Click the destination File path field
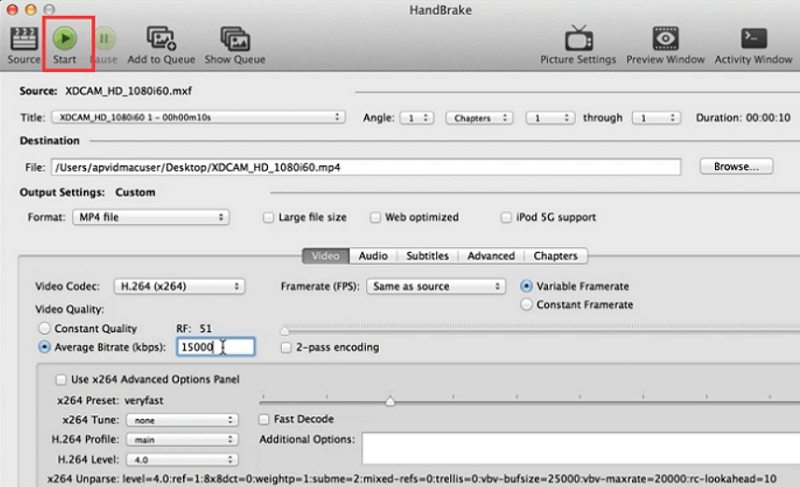This screenshot has height=487, width=800. (366, 167)
